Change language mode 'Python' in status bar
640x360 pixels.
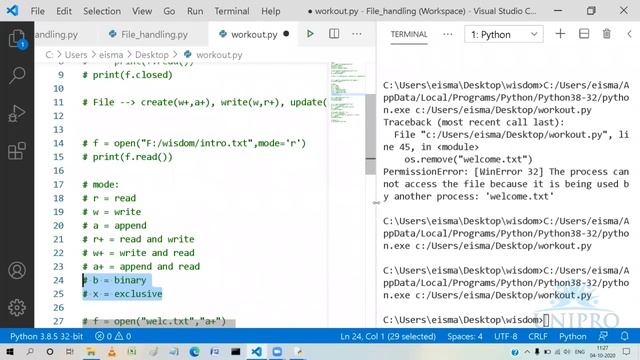coord(573,336)
